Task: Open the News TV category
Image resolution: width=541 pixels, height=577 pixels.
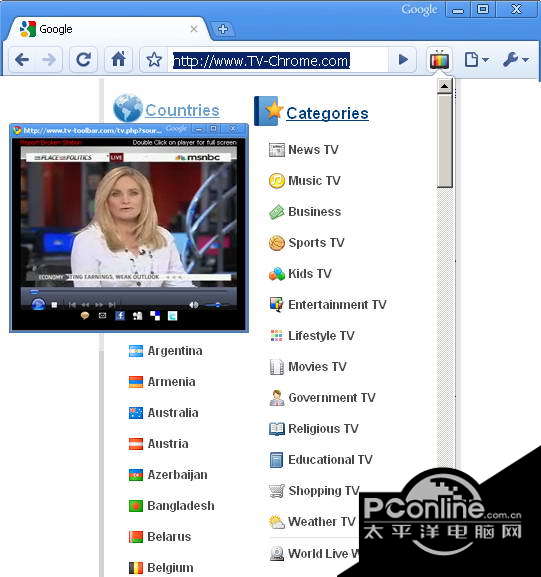Action: coord(313,149)
